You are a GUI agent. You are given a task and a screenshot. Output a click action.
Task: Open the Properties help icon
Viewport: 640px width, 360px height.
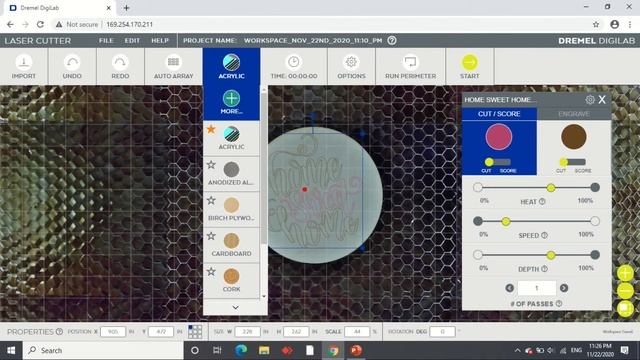pyautogui.click(x=59, y=331)
